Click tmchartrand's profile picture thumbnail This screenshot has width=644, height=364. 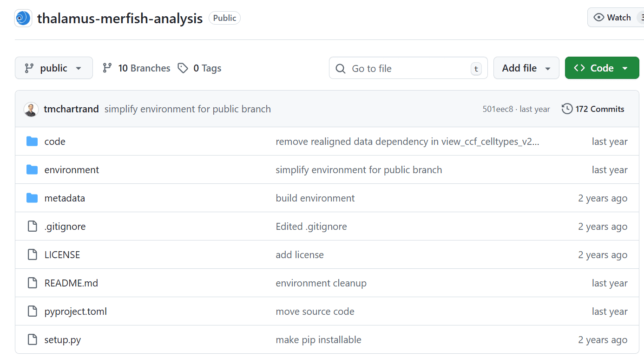31,109
